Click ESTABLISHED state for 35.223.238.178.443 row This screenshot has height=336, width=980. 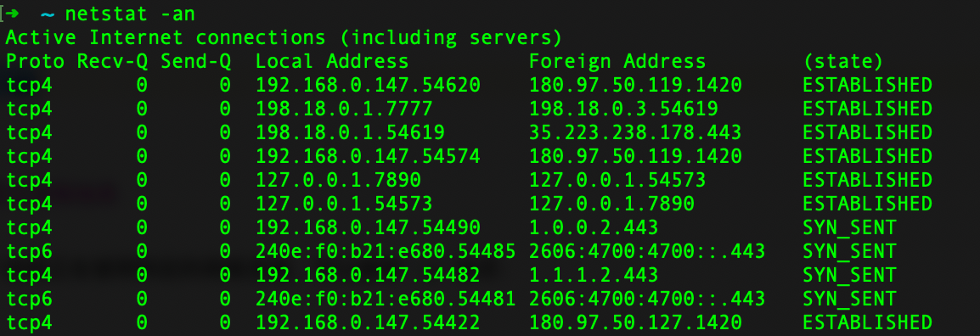pyautogui.click(x=868, y=132)
